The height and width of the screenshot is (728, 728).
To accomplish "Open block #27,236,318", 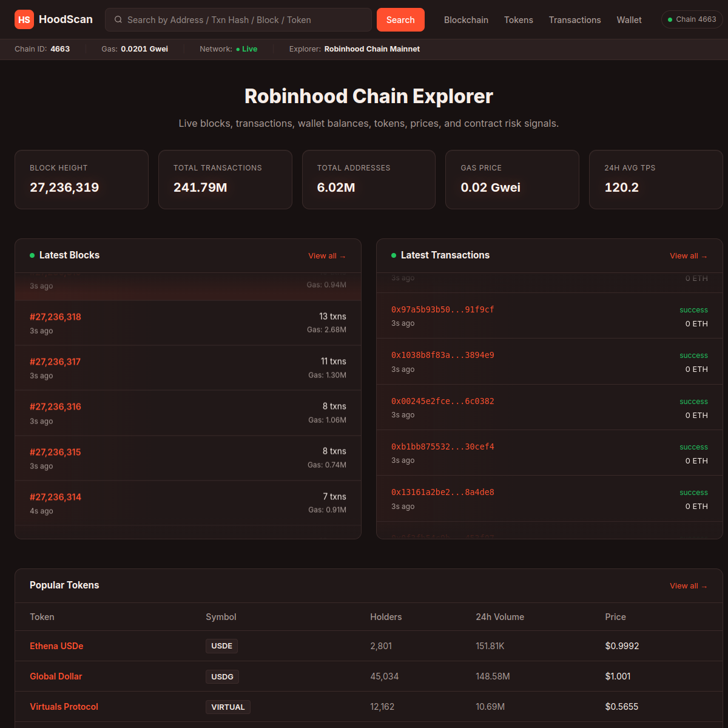I will click(x=55, y=317).
